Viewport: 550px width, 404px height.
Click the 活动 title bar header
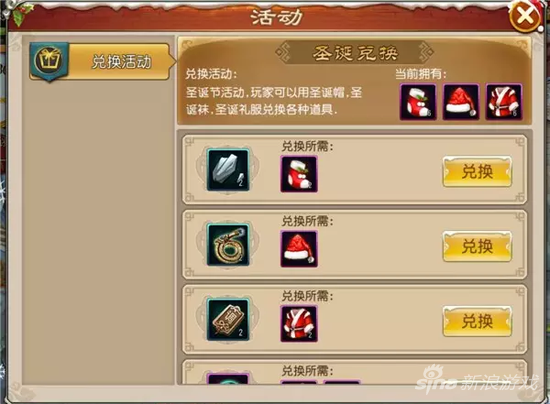[x=276, y=17]
